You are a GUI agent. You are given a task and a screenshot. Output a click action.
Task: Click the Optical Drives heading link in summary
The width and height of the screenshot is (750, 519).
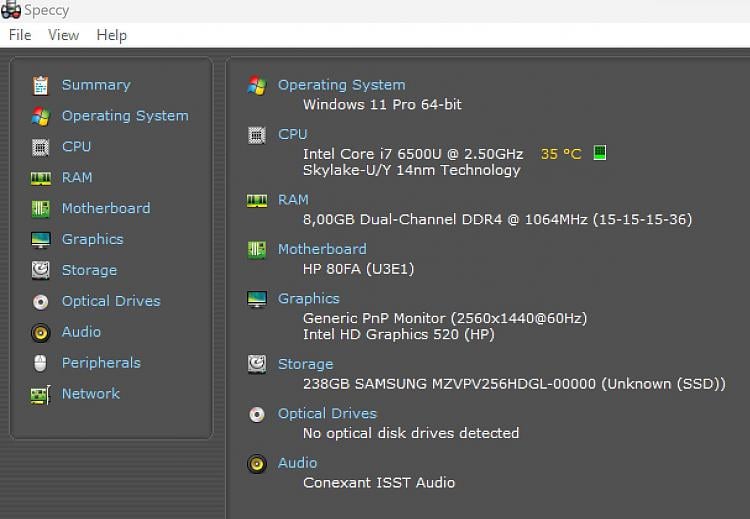[x=327, y=414]
